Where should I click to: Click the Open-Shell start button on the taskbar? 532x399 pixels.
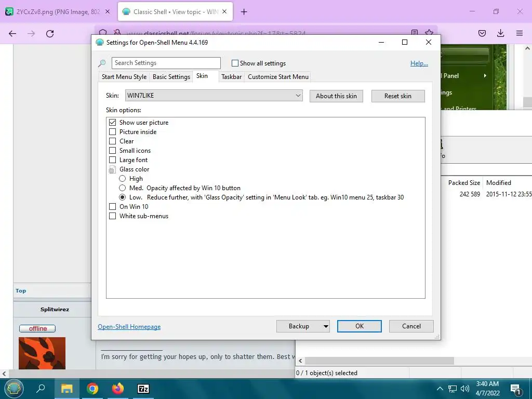[x=13, y=389]
